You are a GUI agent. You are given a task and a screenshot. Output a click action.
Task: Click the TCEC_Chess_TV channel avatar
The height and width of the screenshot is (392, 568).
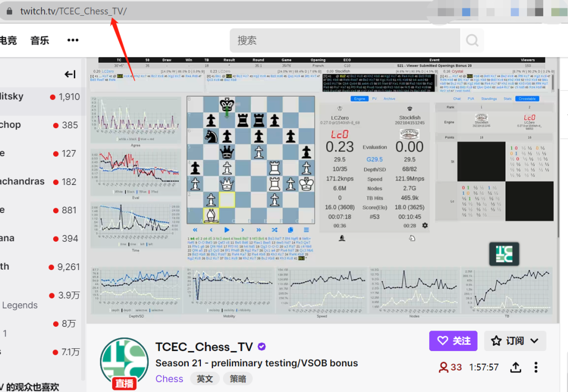[x=124, y=362]
